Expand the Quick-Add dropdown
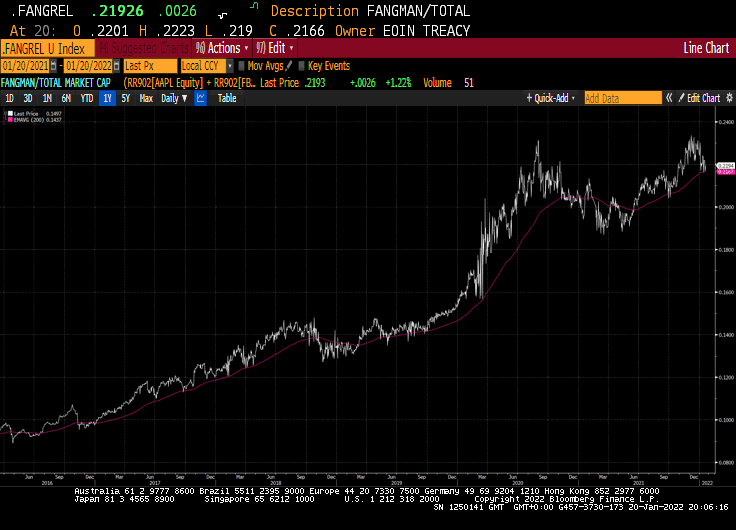Image resolution: width=736 pixels, height=530 pixels. click(x=551, y=98)
